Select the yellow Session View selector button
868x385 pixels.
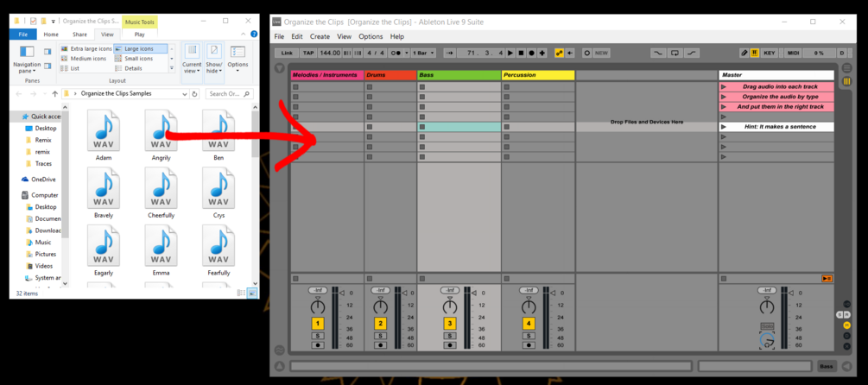pos(847,81)
